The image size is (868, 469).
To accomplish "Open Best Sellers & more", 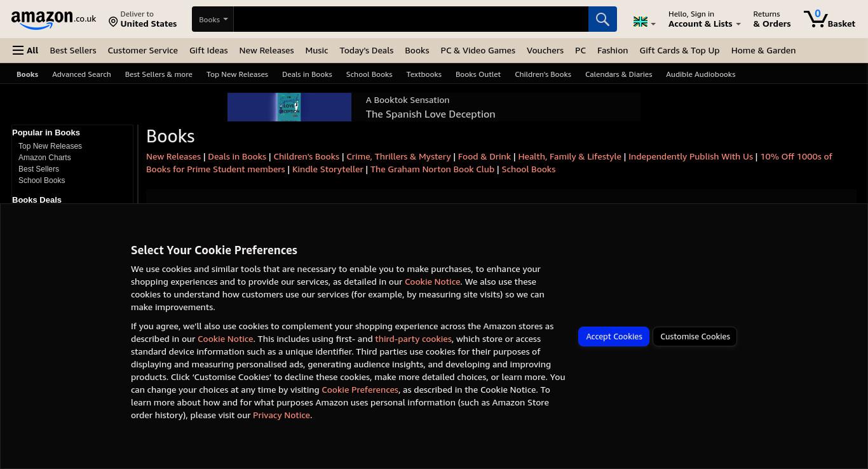I will (158, 74).
